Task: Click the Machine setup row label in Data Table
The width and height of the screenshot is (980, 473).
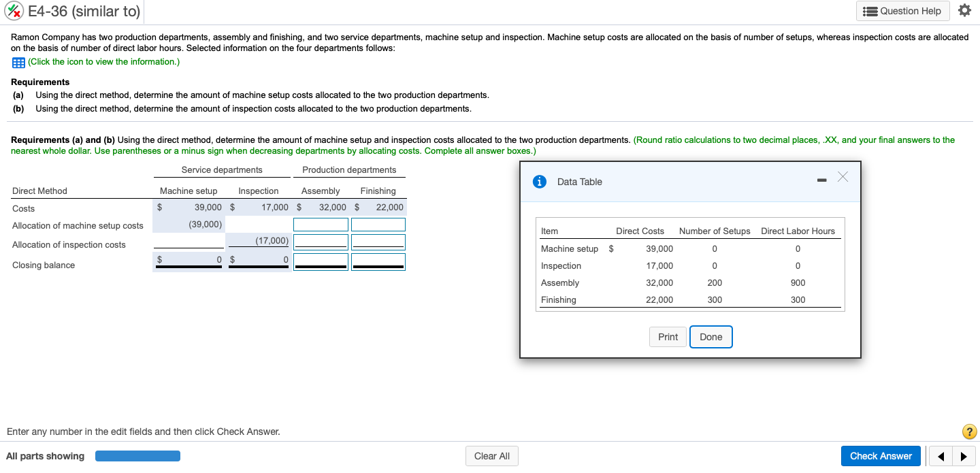Action: [570, 248]
